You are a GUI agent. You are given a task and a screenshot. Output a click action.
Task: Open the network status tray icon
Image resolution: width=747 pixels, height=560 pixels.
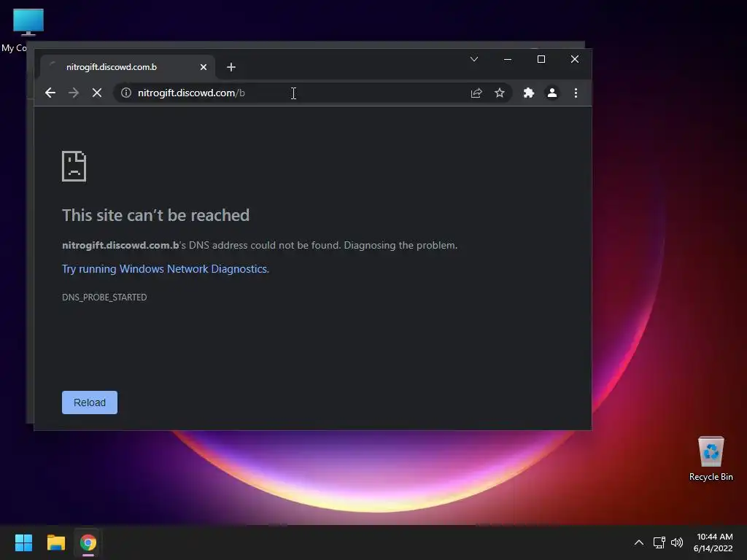tap(659, 542)
